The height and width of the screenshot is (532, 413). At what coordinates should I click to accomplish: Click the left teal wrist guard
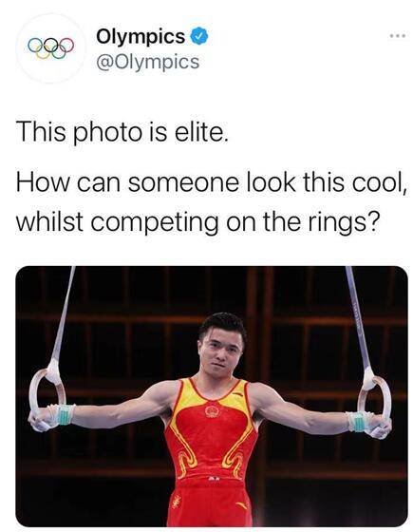[66, 414]
